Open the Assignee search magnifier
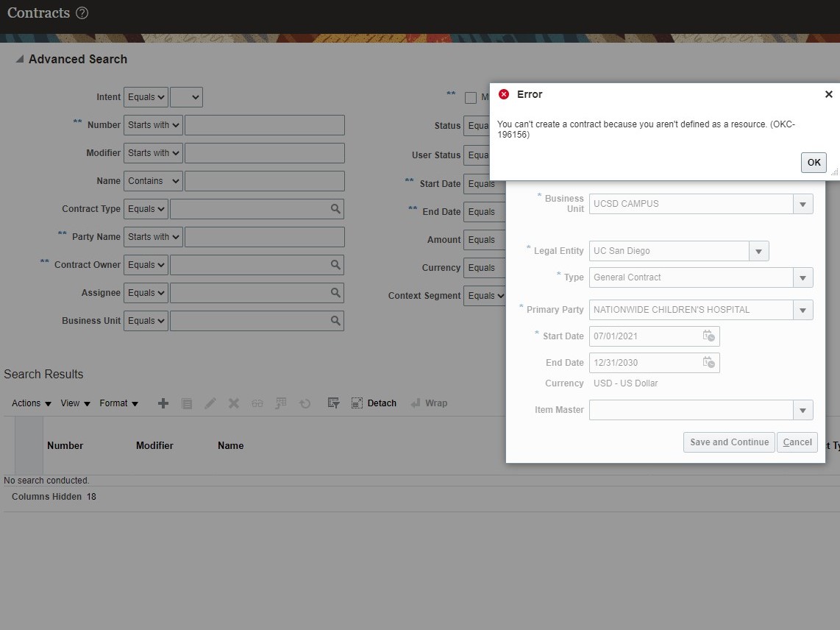The width and height of the screenshot is (840, 630). coord(335,292)
